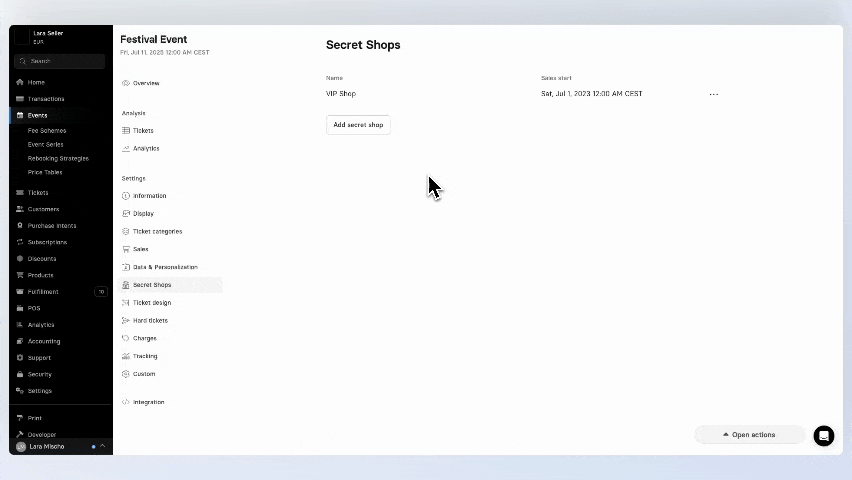This screenshot has width=852, height=480.
Task: Open the VIP Shop entry
Action: 341,94
